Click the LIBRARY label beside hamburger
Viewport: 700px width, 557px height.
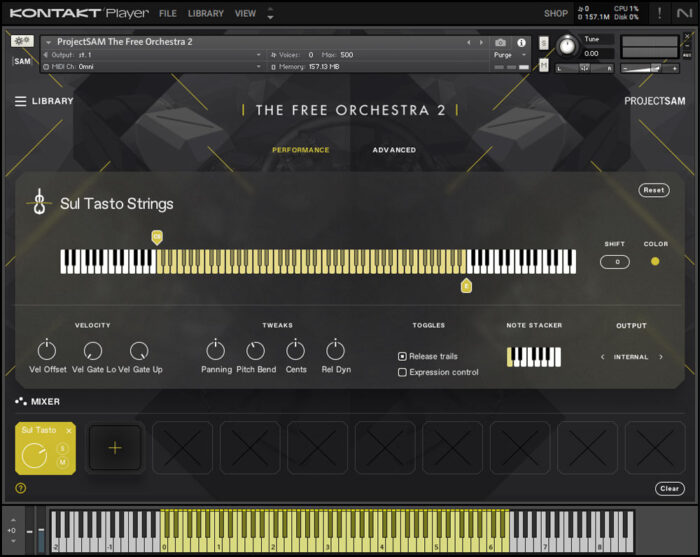(x=53, y=101)
